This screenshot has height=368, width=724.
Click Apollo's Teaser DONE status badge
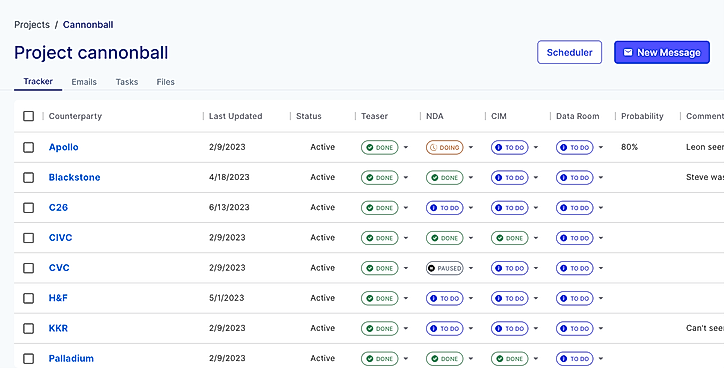pos(379,147)
